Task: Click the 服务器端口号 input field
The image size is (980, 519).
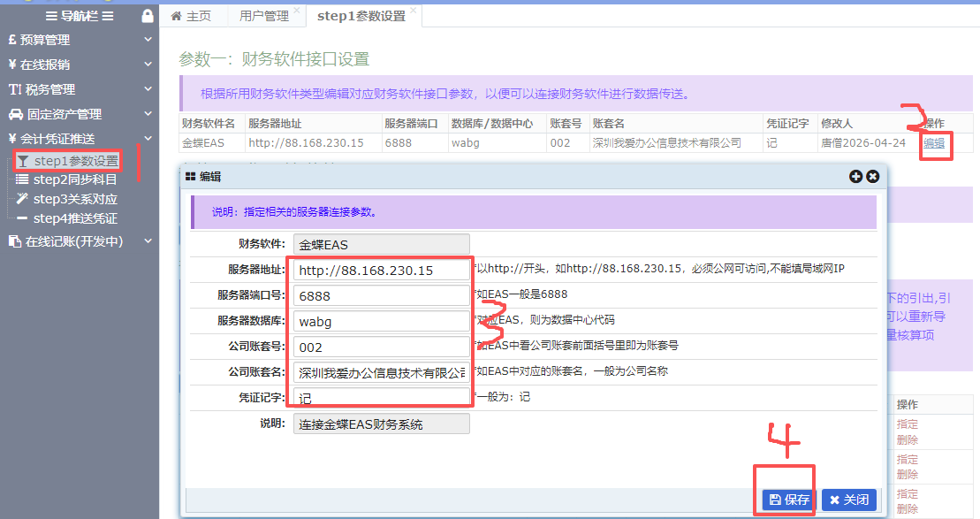Action: 381,295
